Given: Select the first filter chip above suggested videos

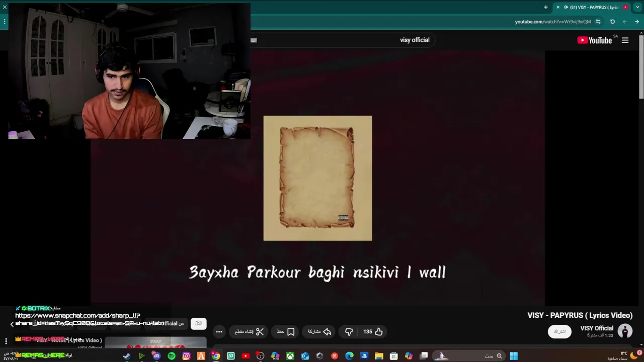Looking at the screenshot, I should (199, 323).
